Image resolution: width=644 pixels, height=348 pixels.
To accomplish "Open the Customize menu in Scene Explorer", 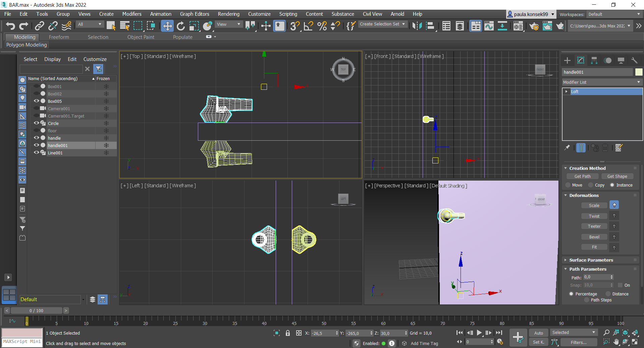I will (95, 59).
